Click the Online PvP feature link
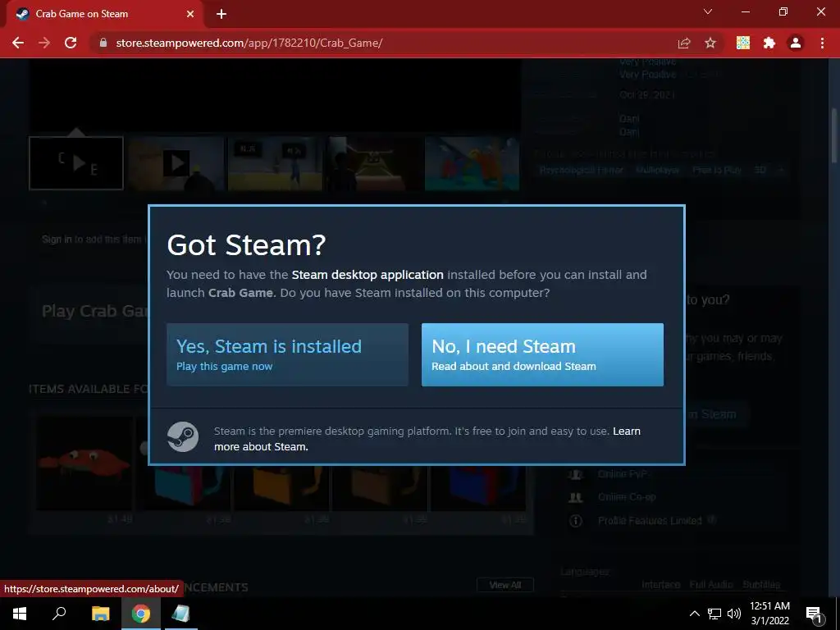The image size is (840, 630). coord(623,474)
